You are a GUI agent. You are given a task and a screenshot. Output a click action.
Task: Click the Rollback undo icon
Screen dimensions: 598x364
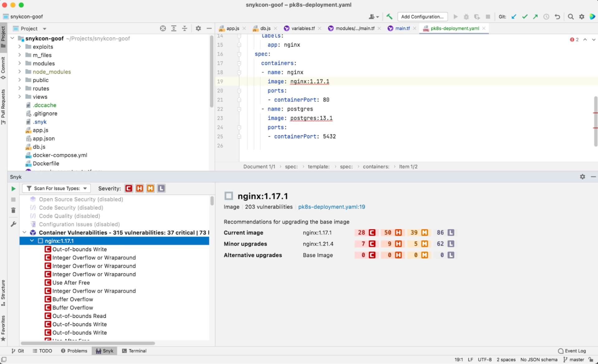pos(557,17)
